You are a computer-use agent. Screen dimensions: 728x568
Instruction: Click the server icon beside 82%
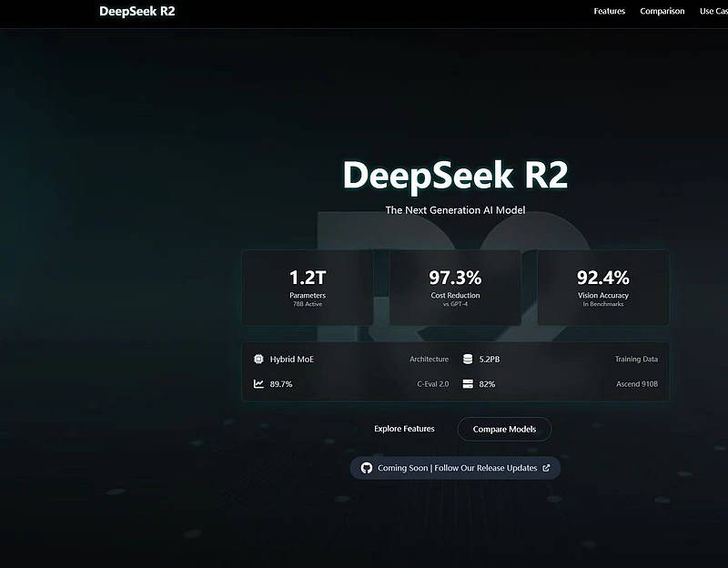pyautogui.click(x=468, y=383)
